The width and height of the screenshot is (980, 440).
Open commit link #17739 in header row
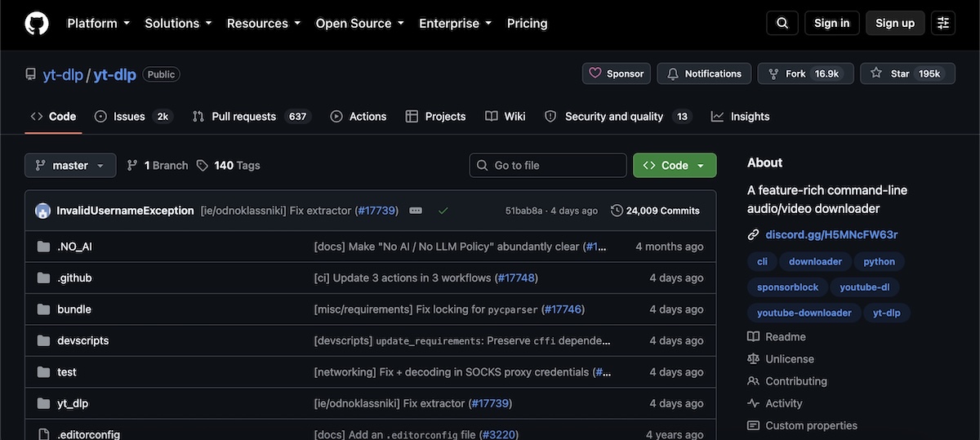(376, 211)
